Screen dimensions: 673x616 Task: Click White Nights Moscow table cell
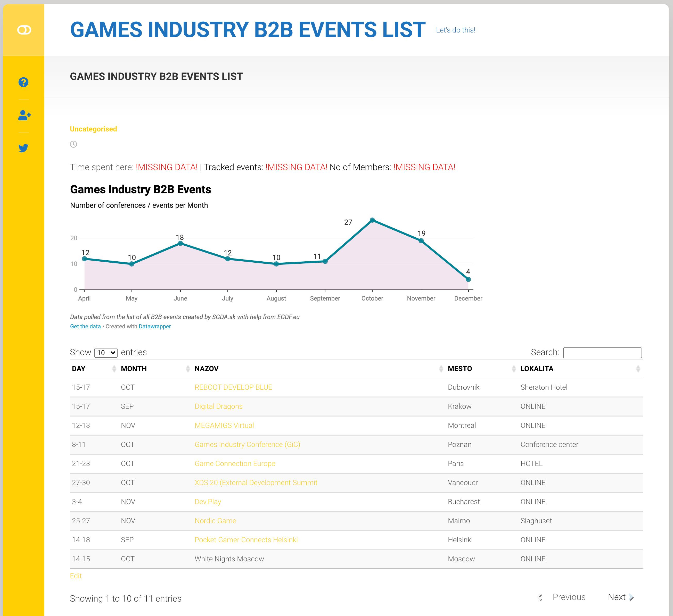click(x=229, y=559)
